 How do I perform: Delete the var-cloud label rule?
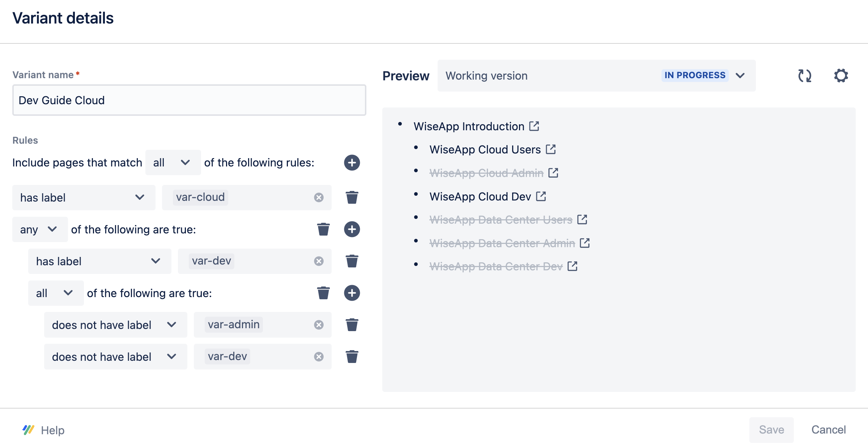[352, 198]
